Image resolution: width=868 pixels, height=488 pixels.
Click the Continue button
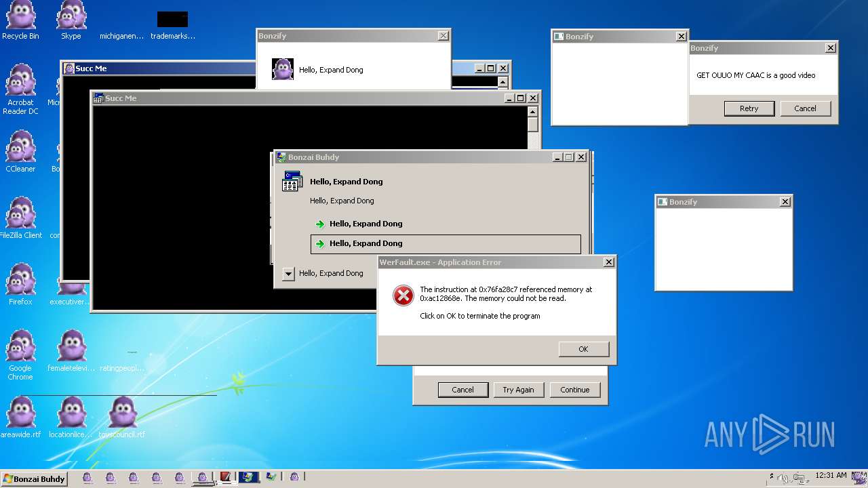pyautogui.click(x=575, y=390)
